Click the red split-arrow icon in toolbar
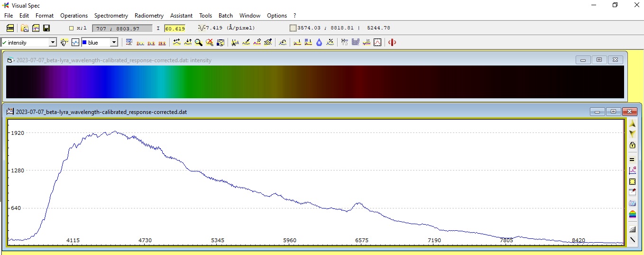Image resolution: width=644 pixels, height=255 pixels. (x=392, y=42)
